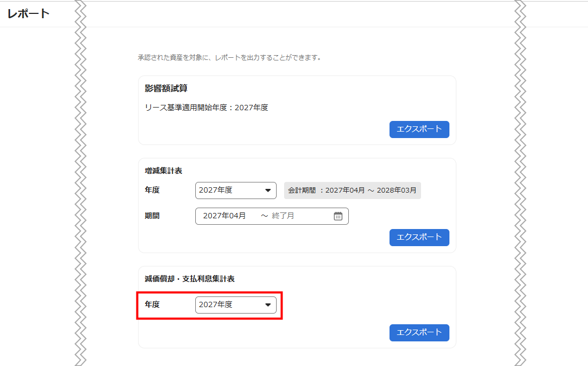The width and height of the screenshot is (588, 366).
Task: Click the 終了月 end month field
Action: pos(283,216)
